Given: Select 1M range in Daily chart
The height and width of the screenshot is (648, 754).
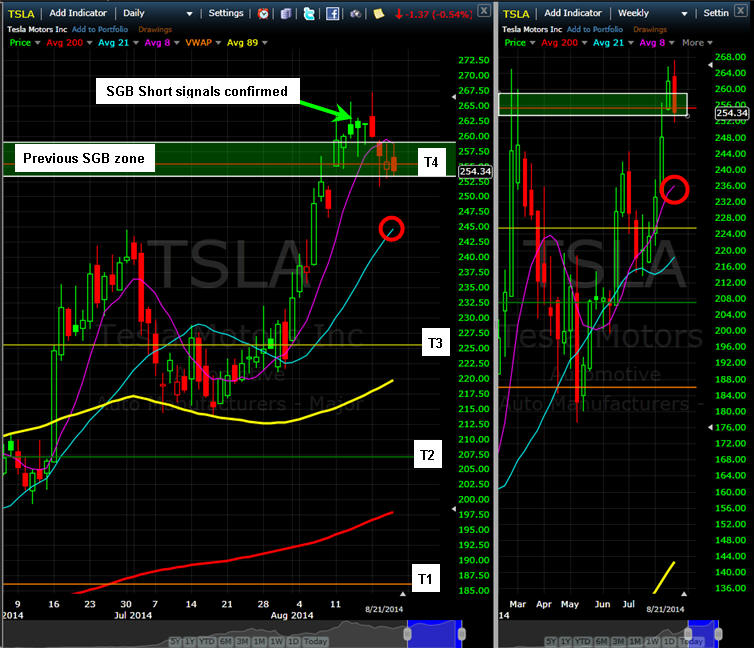Looking at the screenshot, I should (260, 642).
